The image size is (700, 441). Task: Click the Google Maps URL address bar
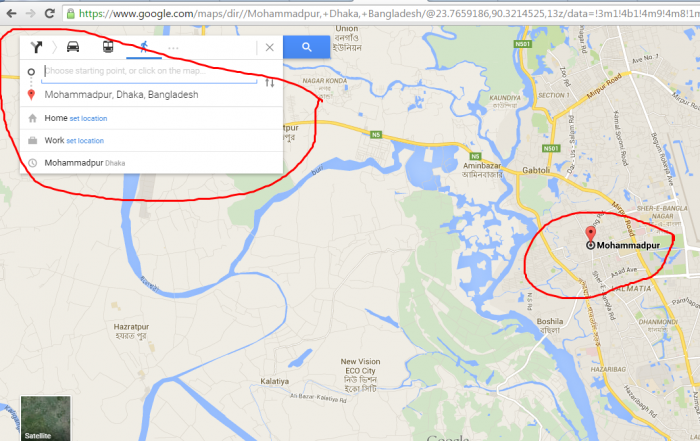pos(384,13)
